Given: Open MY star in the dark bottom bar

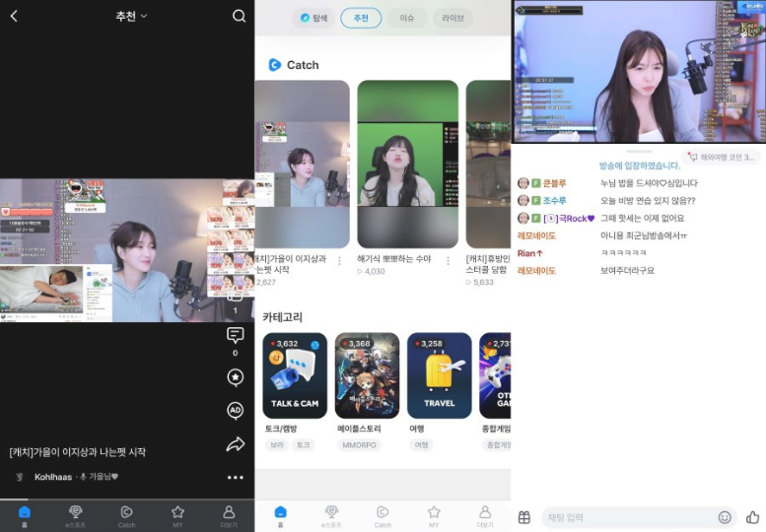Looking at the screenshot, I should point(177,516).
